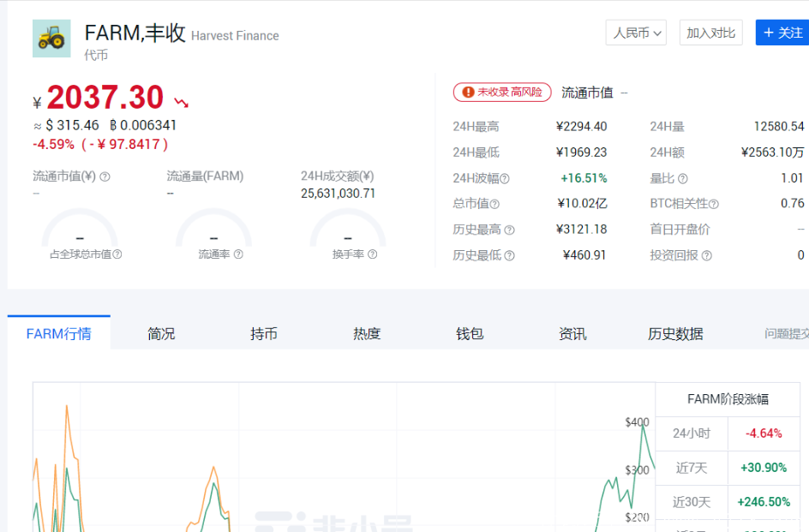Viewport: 809px width, 532px height.
Task: Open the 资讯 tab
Action: (572, 334)
